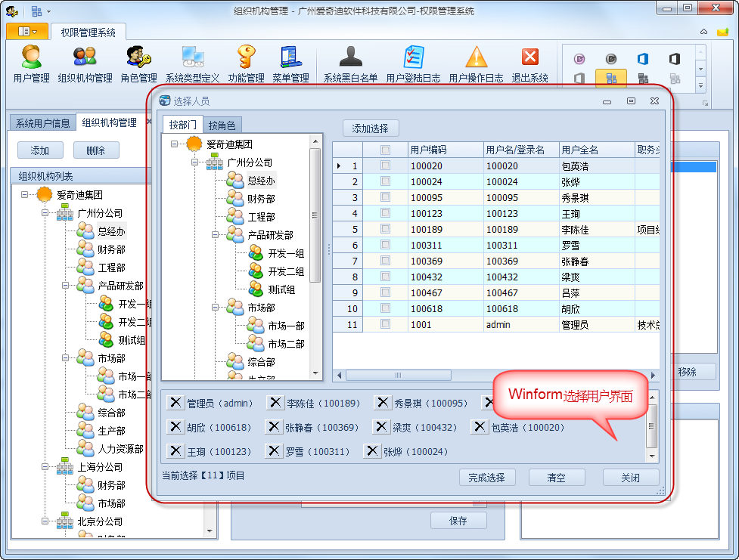Check the row for 李陈佳
Screen dimensions: 739x560
tap(386, 229)
